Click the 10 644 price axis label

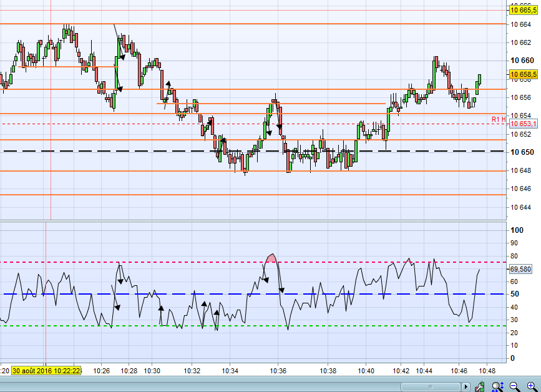click(520, 207)
